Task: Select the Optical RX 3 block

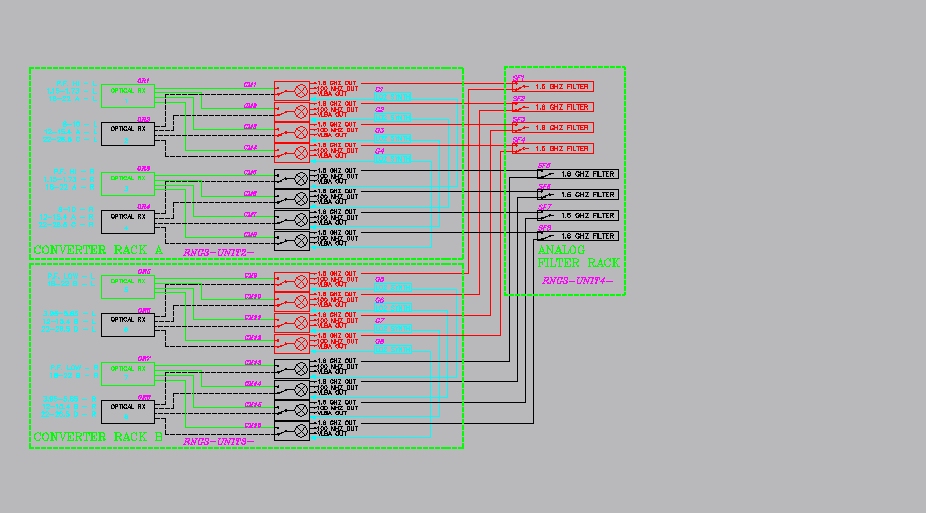Action: [128, 184]
